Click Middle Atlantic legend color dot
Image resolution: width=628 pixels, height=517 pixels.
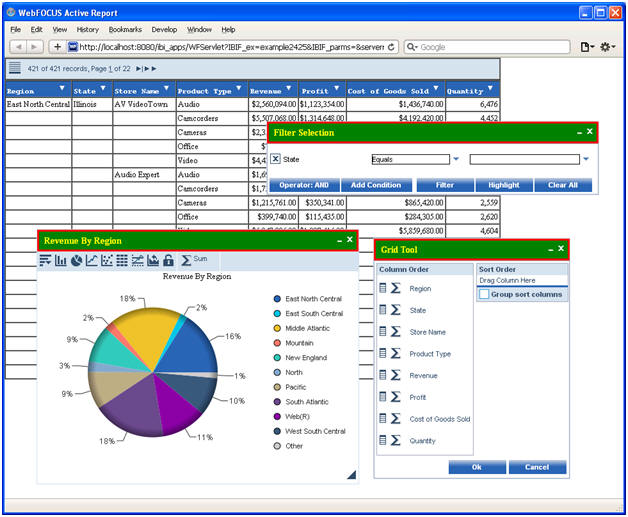[x=277, y=328]
